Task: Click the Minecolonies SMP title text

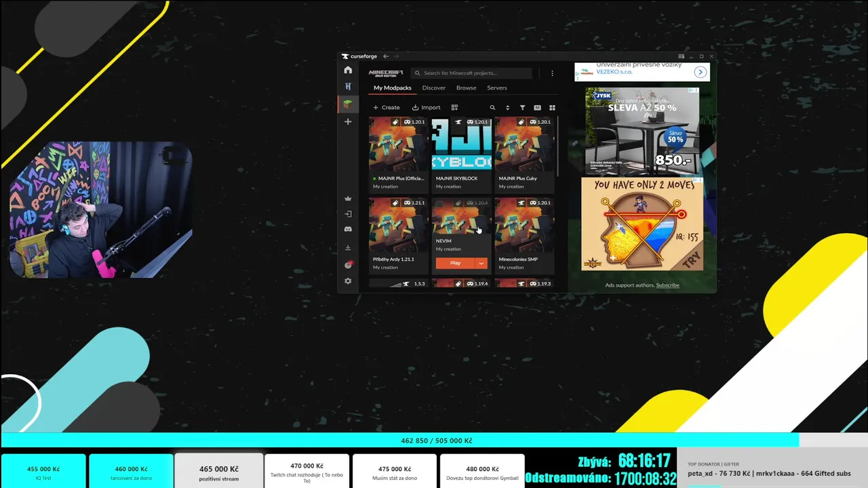Action: 518,259
